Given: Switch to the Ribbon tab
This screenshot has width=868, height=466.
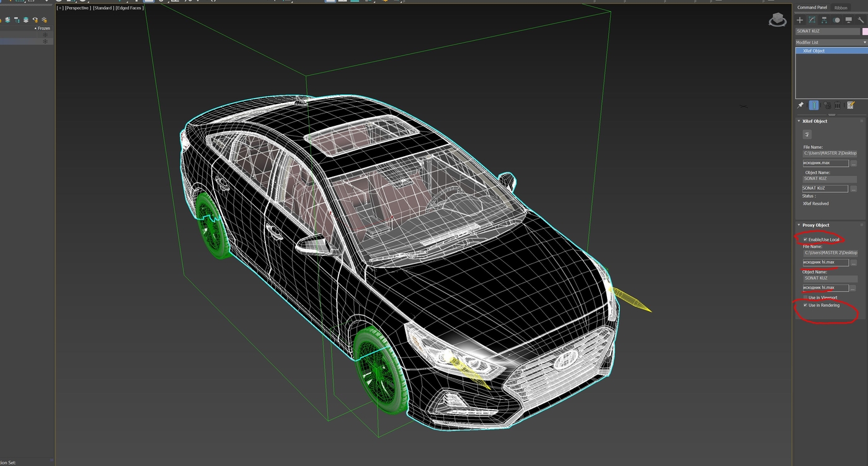Looking at the screenshot, I should [841, 7].
